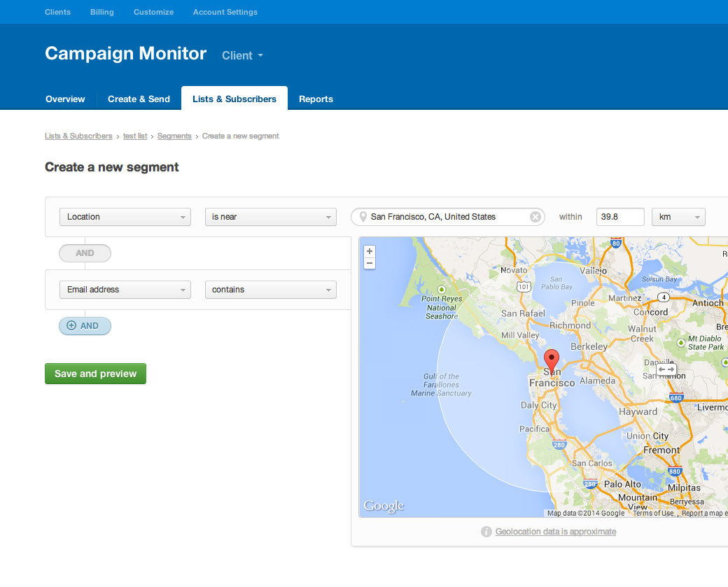The width and height of the screenshot is (728, 587).
Task: Click the geolocation info icon
Action: coord(486,532)
